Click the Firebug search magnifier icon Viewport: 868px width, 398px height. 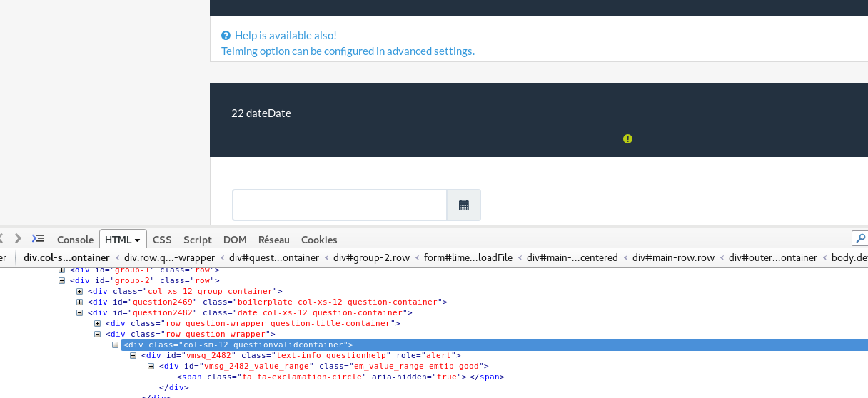coord(860,239)
